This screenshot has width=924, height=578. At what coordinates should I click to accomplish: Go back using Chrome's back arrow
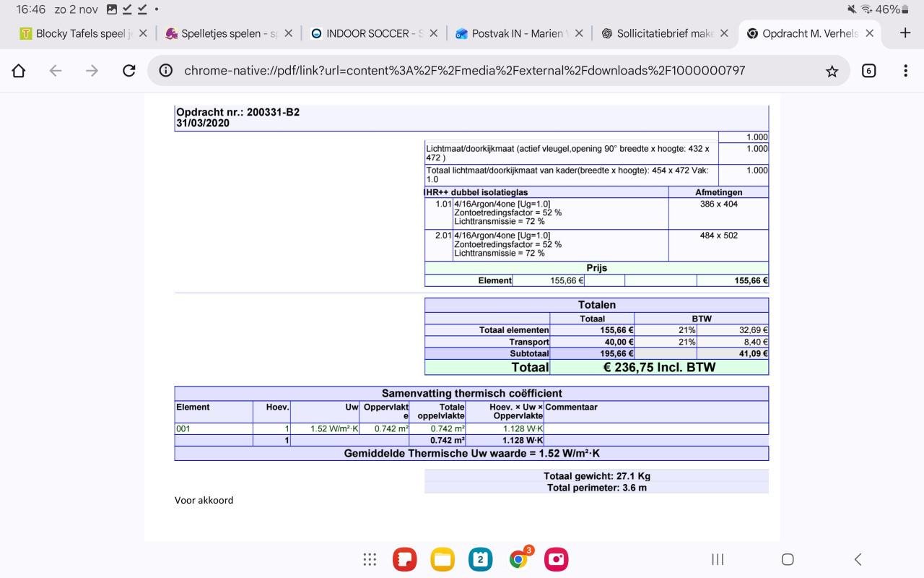pyautogui.click(x=56, y=71)
